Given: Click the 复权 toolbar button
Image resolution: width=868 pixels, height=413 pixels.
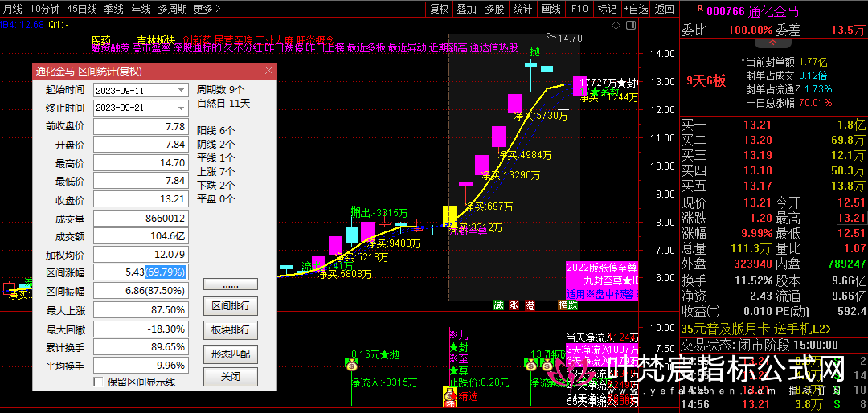Looking at the screenshot, I should tap(439, 9).
